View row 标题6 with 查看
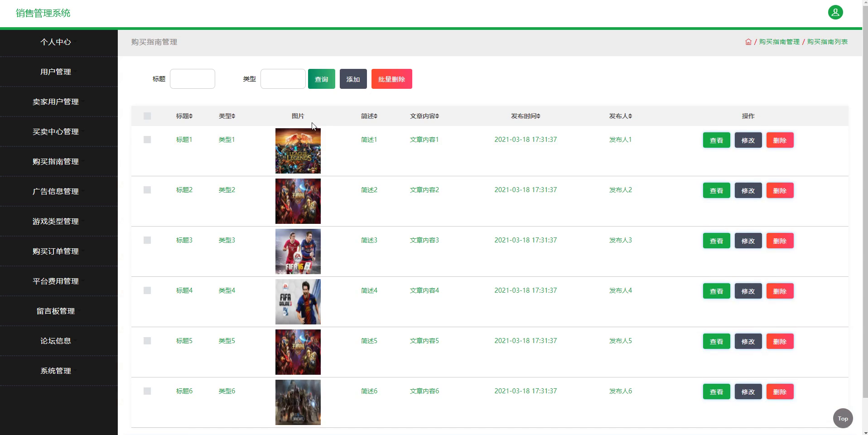 click(716, 391)
